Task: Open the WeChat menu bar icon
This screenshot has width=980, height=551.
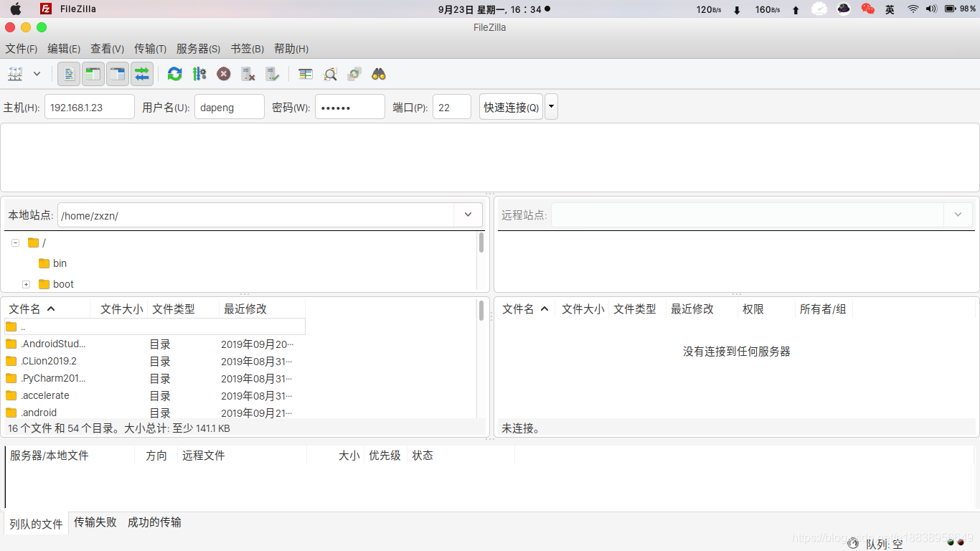Action: pyautogui.click(x=868, y=9)
